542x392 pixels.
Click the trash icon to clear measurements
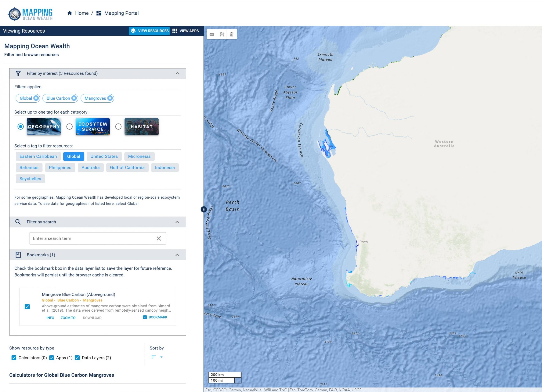pyautogui.click(x=232, y=34)
